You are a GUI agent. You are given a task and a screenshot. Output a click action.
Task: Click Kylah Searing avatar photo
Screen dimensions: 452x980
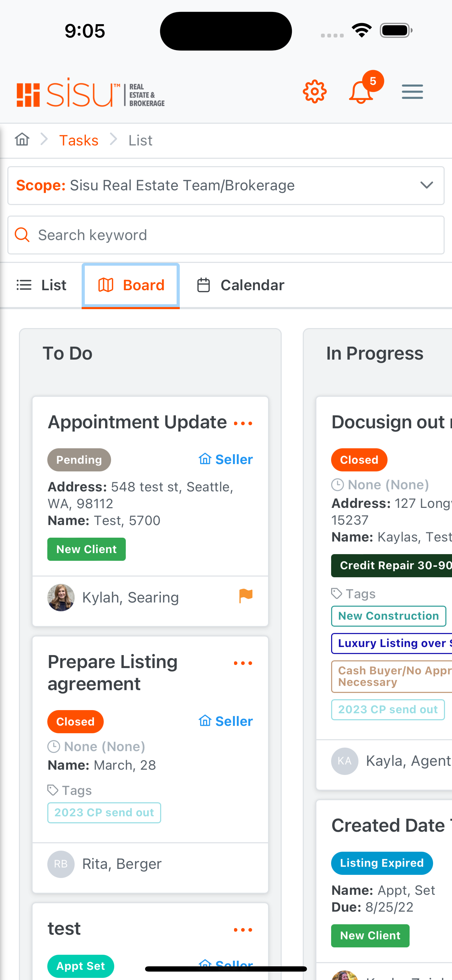point(61,598)
